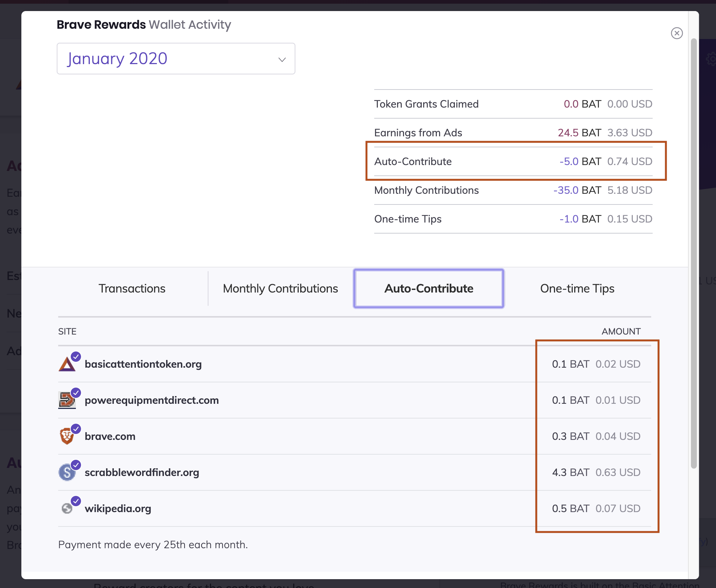Open the scrabblewordfinder.org link
Image resolution: width=716 pixels, height=588 pixels.
(142, 472)
